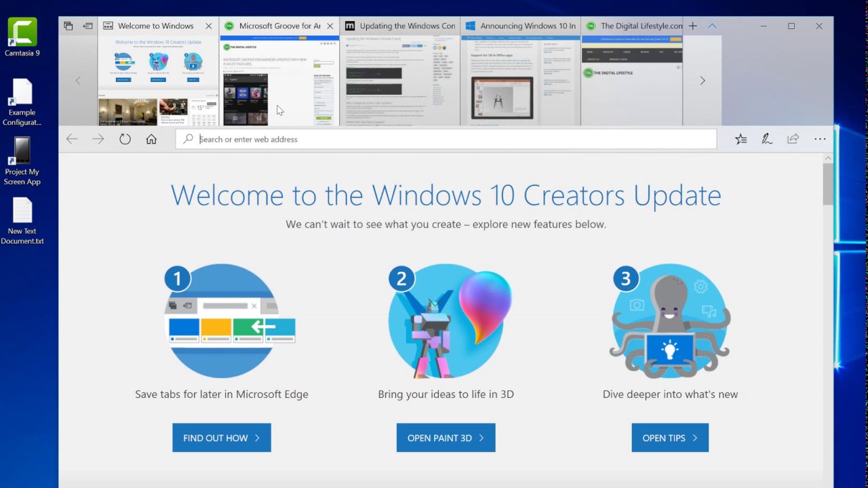Image resolution: width=868 pixels, height=488 pixels.
Task: Click Microsoft Groove tab preview thumbnail
Action: tap(279, 81)
